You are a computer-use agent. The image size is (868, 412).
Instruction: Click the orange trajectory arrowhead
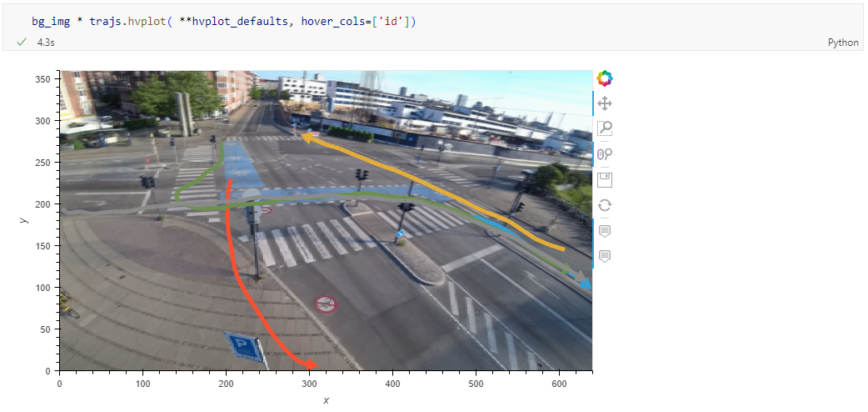point(307,138)
